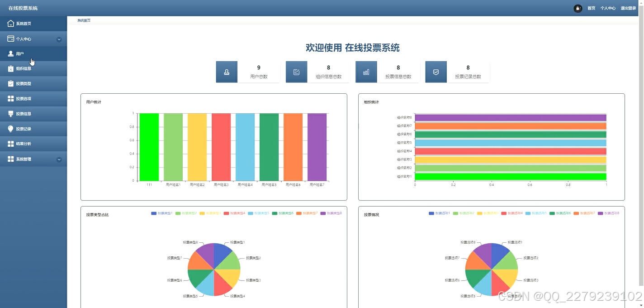Click the bar chart icon on the 投票信息总数 card
The image size is (644, 308).
click(366, 72)
